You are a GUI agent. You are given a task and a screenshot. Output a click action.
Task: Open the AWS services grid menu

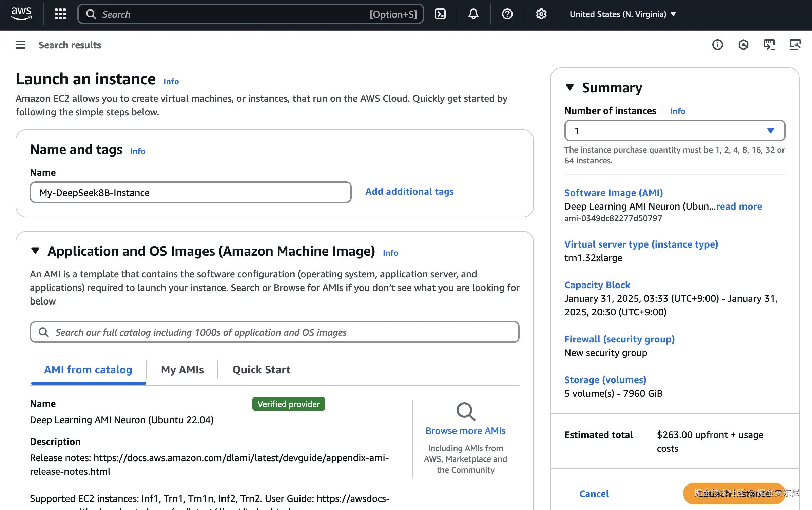tap(60, 14)
